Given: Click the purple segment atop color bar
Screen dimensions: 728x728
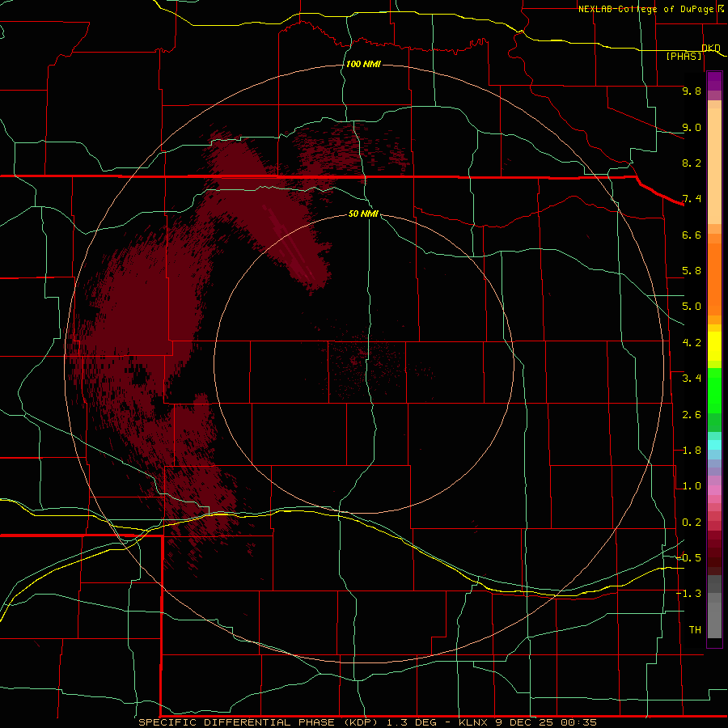Looking at the screenshot, I should [714, 81].
